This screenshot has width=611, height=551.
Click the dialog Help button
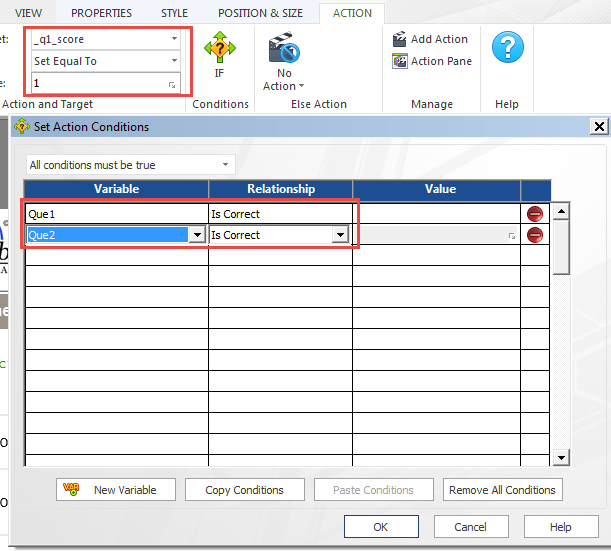[x=561, y=527]
